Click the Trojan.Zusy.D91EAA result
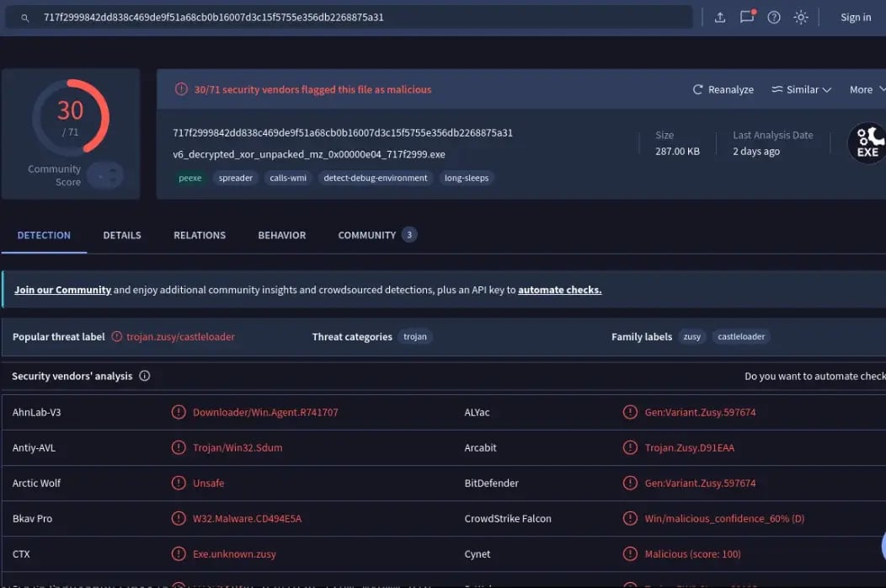Screen dimensions: 886x588 click(x=690, y=448)
